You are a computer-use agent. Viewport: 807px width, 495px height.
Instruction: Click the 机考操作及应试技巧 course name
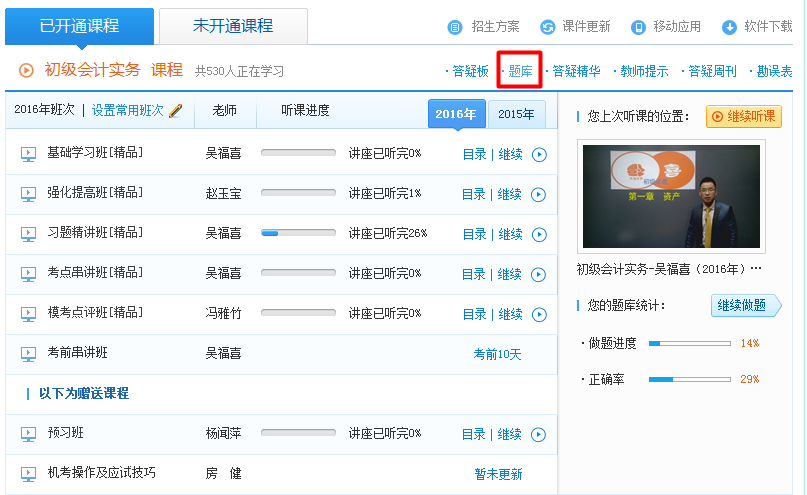click(x=102, y=473)
